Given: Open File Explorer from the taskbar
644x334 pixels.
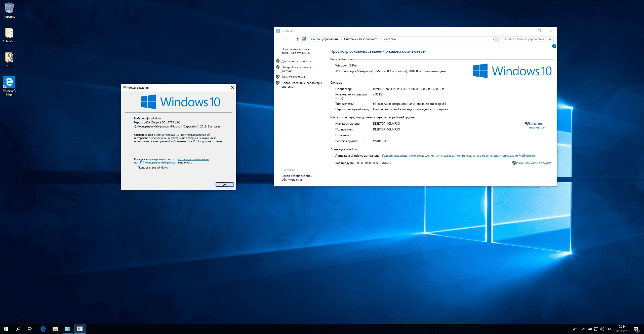Looking at the screenshot, I should 55,329.
